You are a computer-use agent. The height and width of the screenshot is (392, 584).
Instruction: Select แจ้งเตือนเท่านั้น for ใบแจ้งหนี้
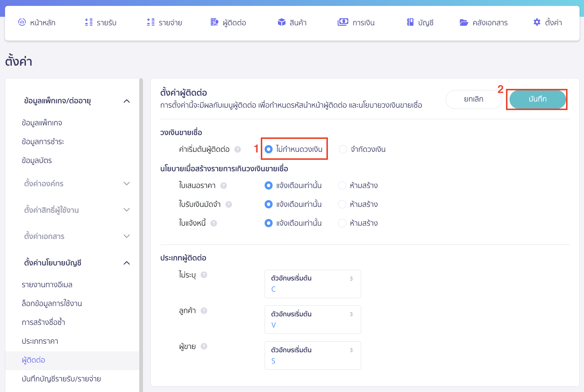click(268, 223)
